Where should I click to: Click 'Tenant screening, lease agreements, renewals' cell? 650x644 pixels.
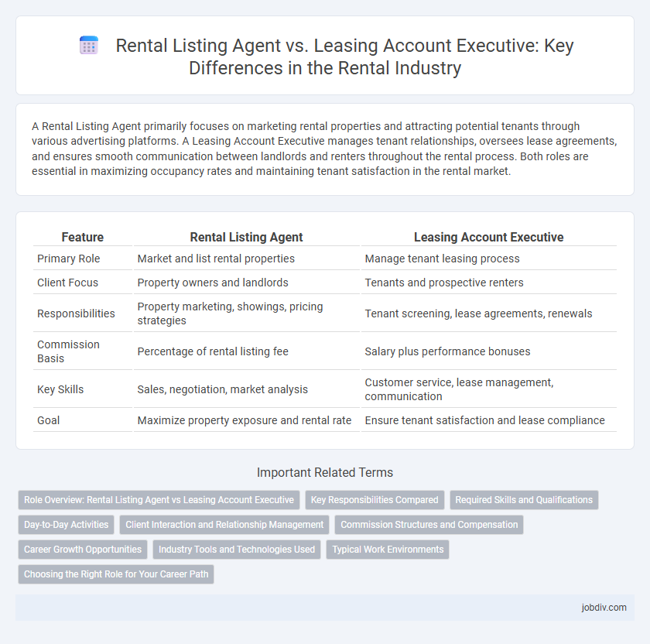coord(489,313)
